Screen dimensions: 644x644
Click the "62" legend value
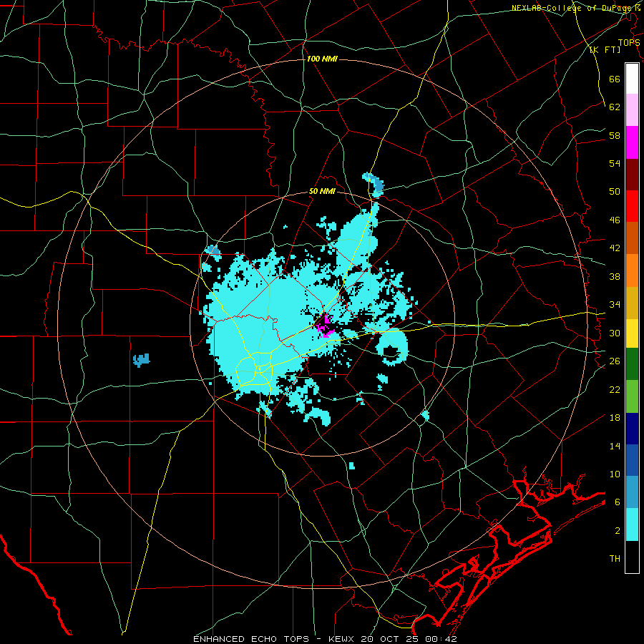click(615, 107)
